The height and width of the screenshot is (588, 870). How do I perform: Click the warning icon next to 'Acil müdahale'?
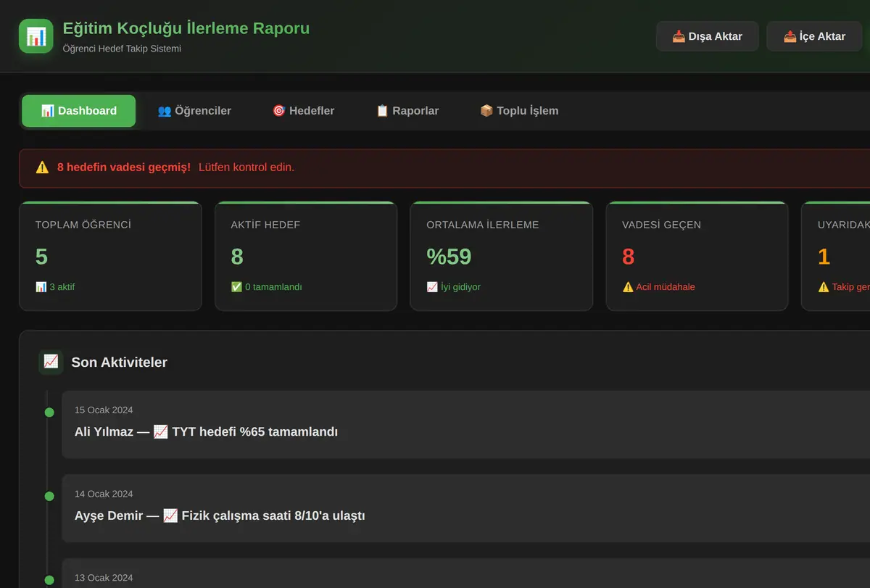[x=628, y=287]
